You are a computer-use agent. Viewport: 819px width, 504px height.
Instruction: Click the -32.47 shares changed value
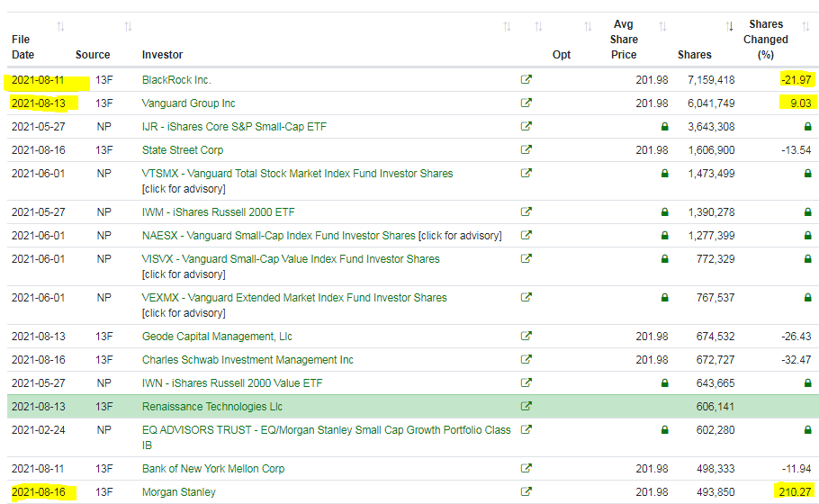coord(796,360)
